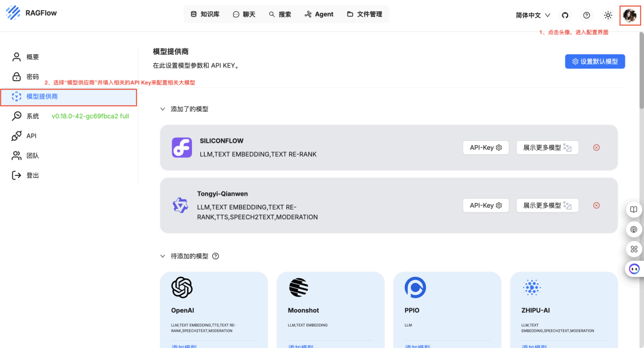Switch to the 聊天 tab
The width and height of the screenshot is (644, 348).
[244, 14]
